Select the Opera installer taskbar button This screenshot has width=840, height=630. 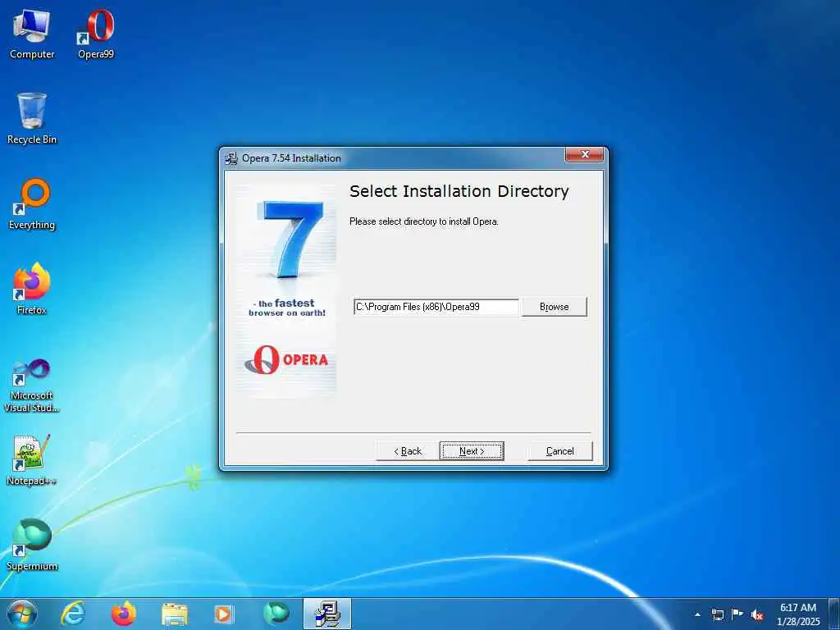tap(327, 614)
